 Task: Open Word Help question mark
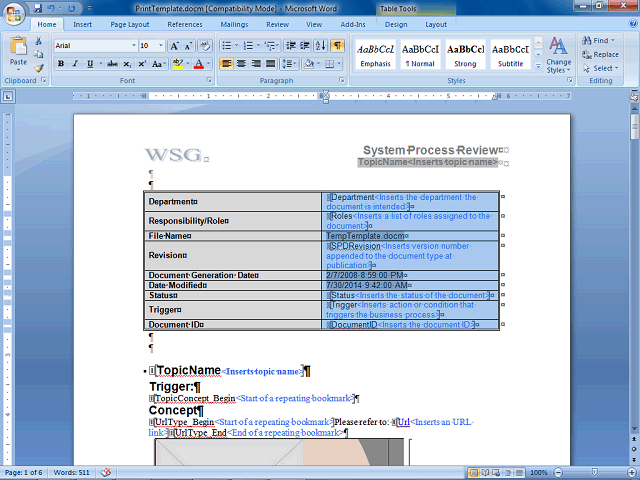pos(633,24)
